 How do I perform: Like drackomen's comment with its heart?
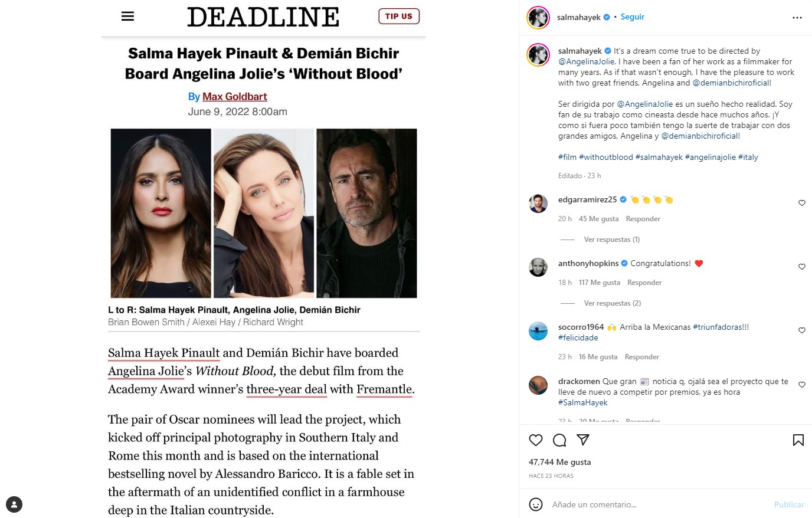coord(802,385)
